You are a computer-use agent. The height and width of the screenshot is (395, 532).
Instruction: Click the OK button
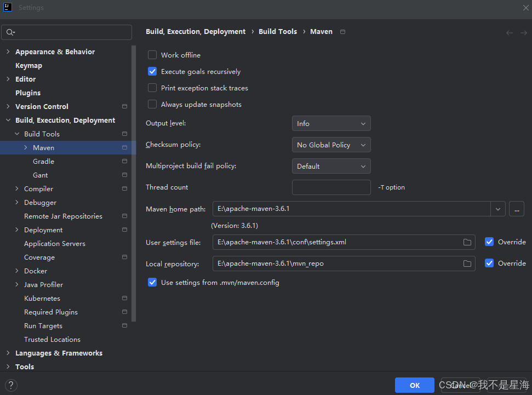pyautogui.click(x=415, y=385)
